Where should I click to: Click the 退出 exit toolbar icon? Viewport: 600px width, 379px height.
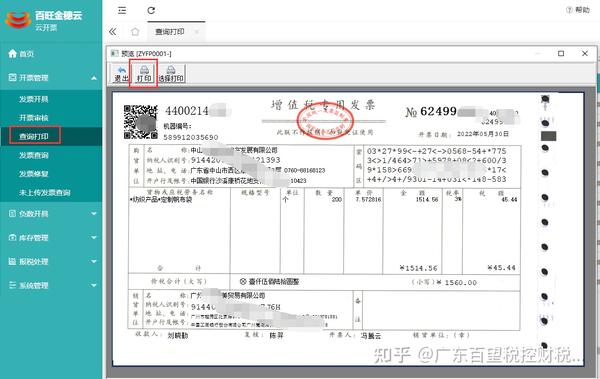121,74
